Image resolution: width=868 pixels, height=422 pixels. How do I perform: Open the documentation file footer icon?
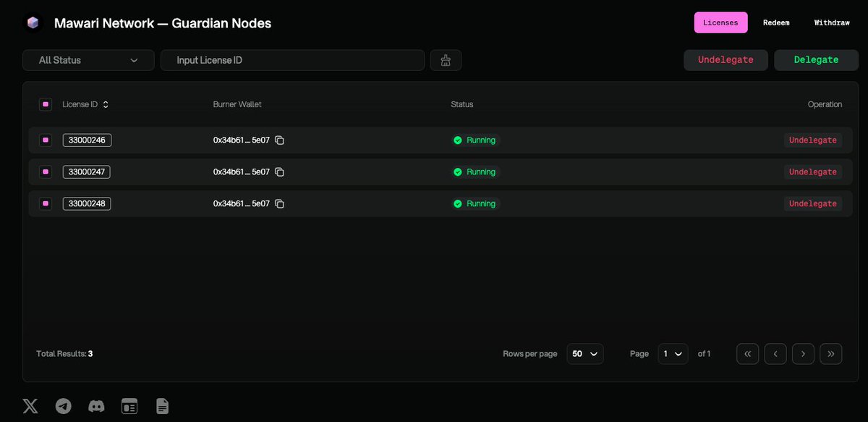[x=163, y=406]
